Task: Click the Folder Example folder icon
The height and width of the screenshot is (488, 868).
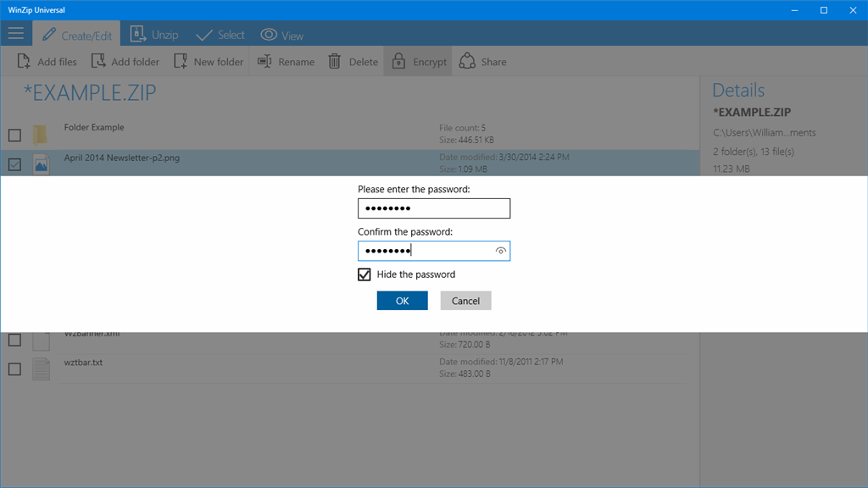Action: coord(40,135)
